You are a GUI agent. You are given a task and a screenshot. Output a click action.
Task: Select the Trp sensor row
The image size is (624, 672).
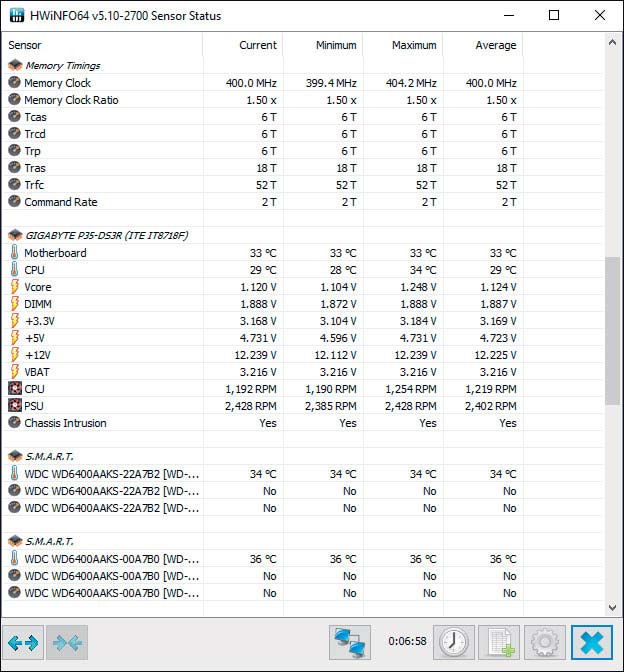(x=303, y=151)
